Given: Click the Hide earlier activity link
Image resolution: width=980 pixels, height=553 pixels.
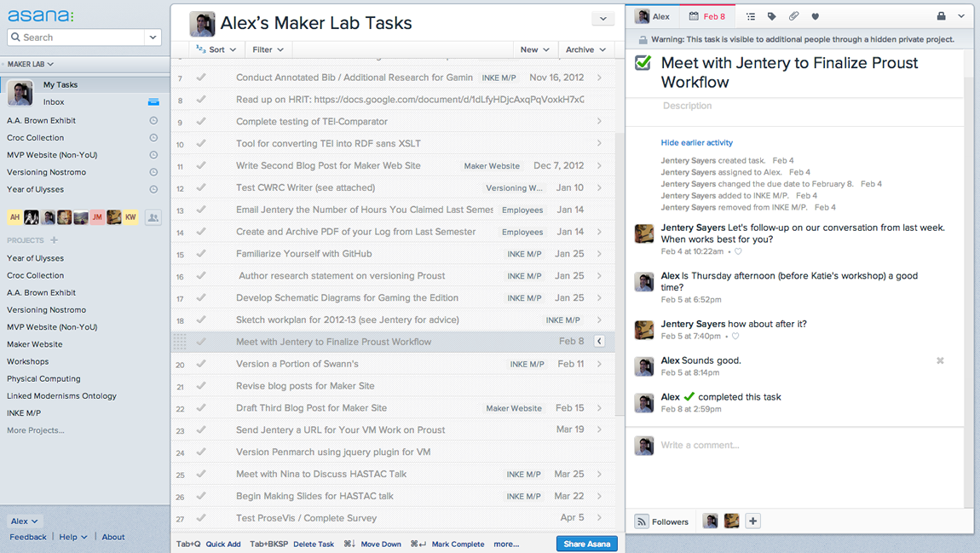Looking at the screenshot, I should pyautogui.click(x=696, y=142).
